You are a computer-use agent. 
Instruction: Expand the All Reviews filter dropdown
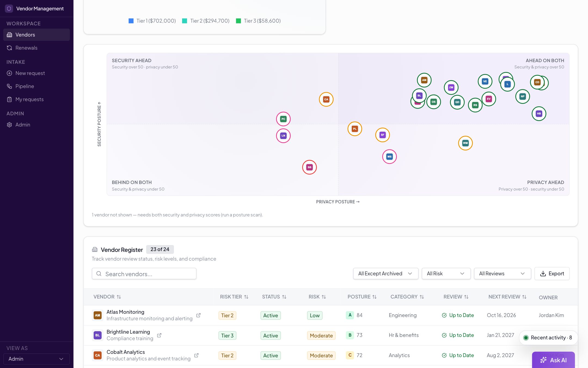coord(503,274)
